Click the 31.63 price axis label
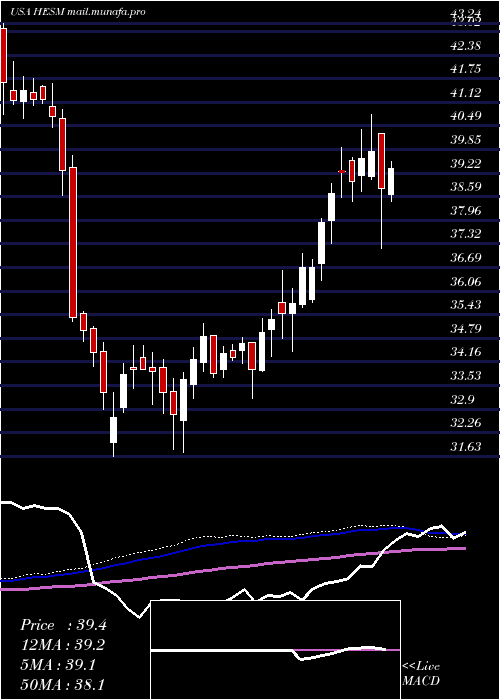This screenshot has height=700, width=500. click(x=465, y=446)
